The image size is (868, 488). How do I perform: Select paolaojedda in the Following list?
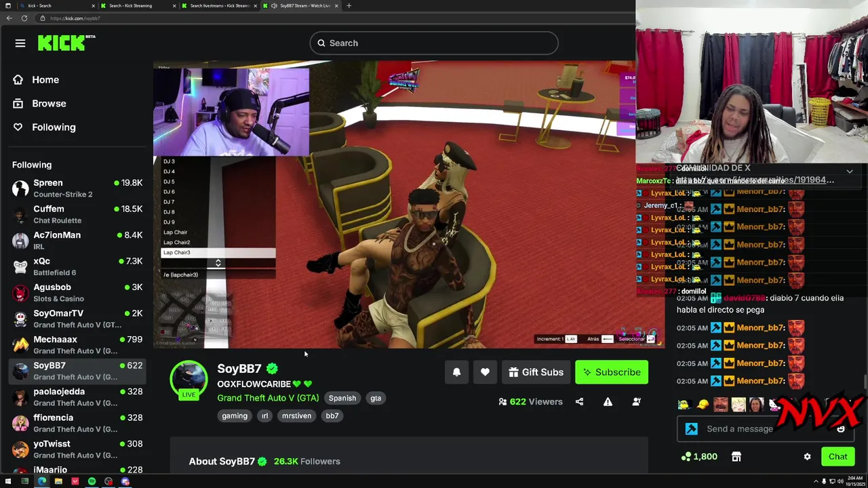78,397
